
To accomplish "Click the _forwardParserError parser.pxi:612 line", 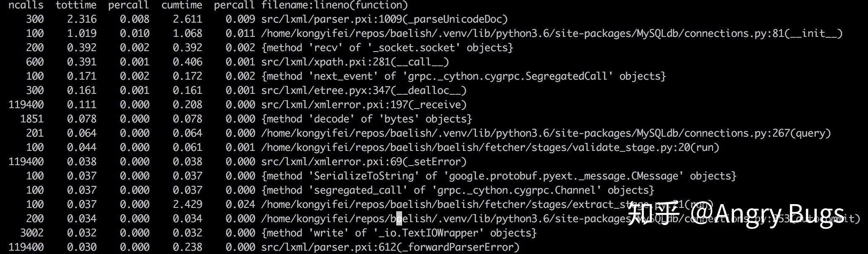I will (390, 247).
